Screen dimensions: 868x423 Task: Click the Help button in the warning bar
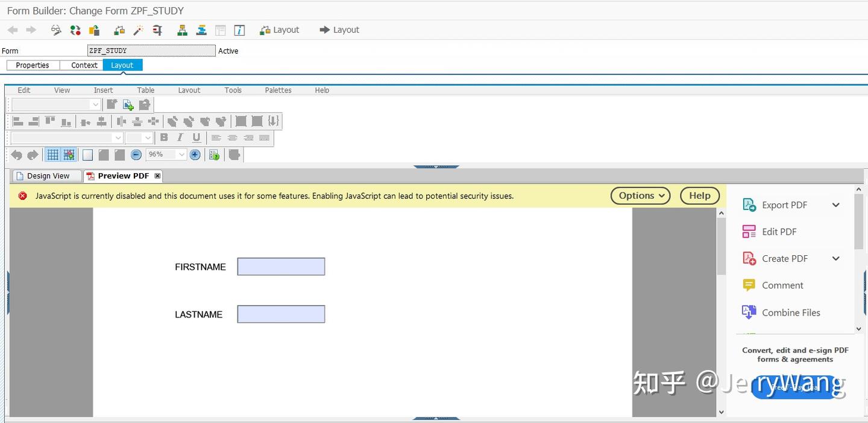(699, 196)
